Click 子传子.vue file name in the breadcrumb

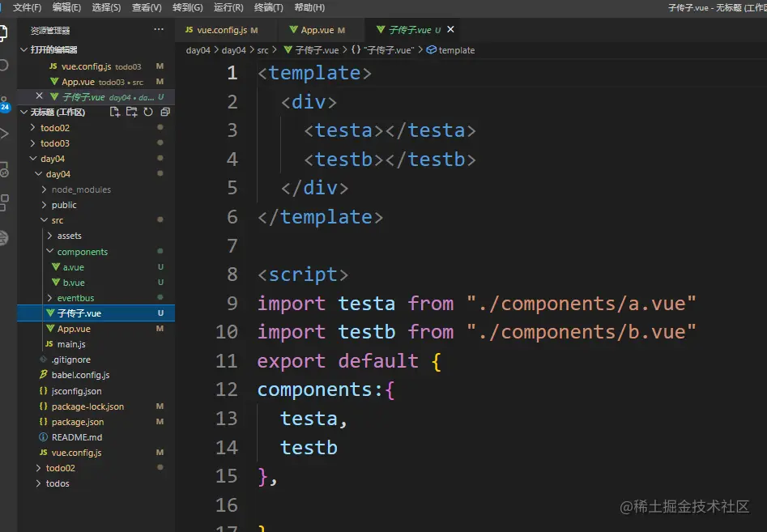point(317,50)
